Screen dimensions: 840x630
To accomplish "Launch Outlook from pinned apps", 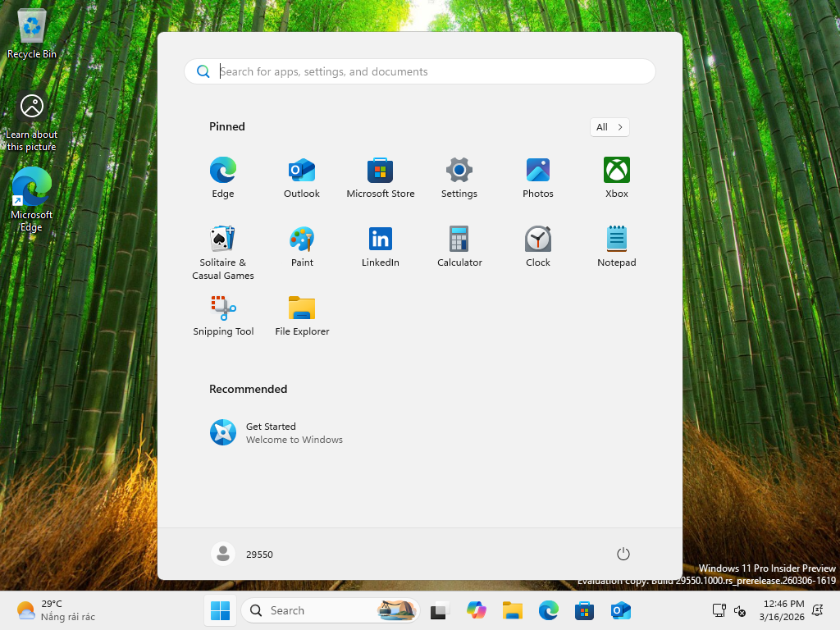I will [302, 178].
